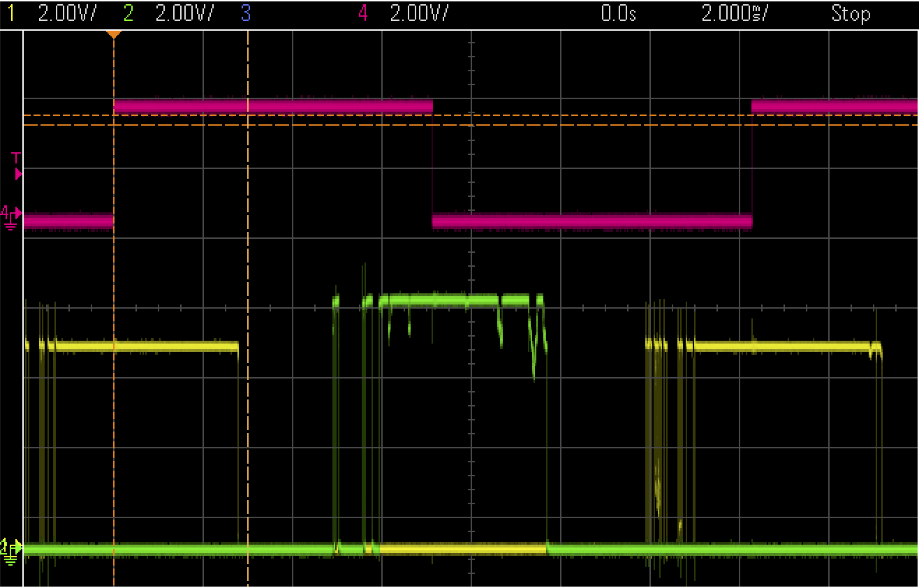Open channel 1 2.00V/ scale setting
This screenshot has width=919, height=588.
pyautogui.click(x=67, y=13)
